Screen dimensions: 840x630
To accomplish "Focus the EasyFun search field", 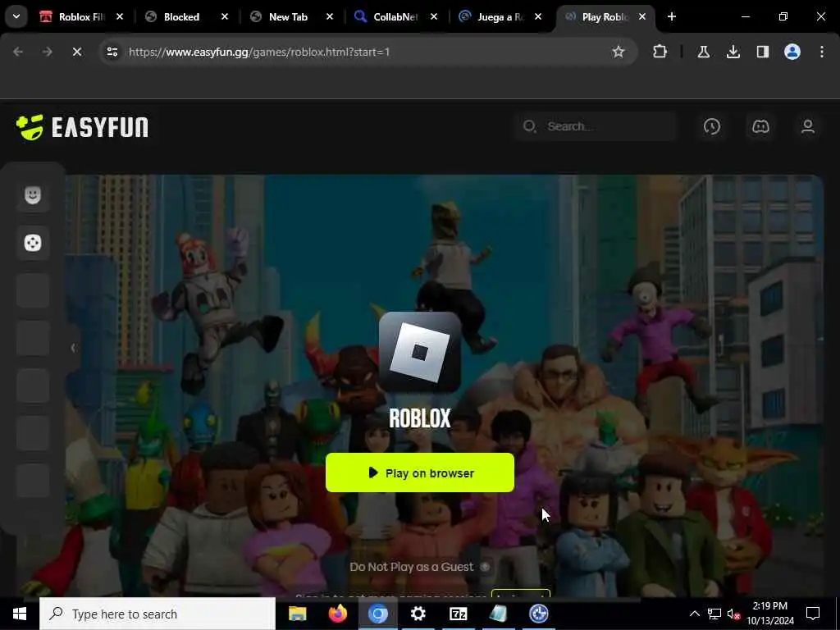I will click(x=596, y=126).
